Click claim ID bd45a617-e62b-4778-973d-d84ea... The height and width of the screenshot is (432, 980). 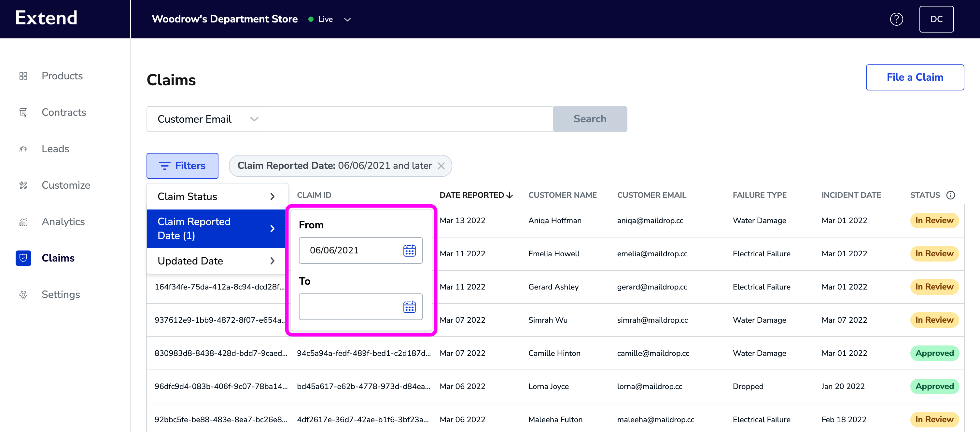coord(363,386)
